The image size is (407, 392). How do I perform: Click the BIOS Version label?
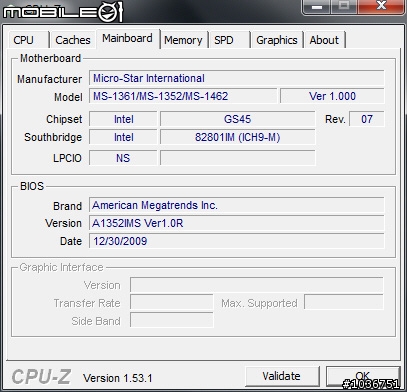point(63,223)
